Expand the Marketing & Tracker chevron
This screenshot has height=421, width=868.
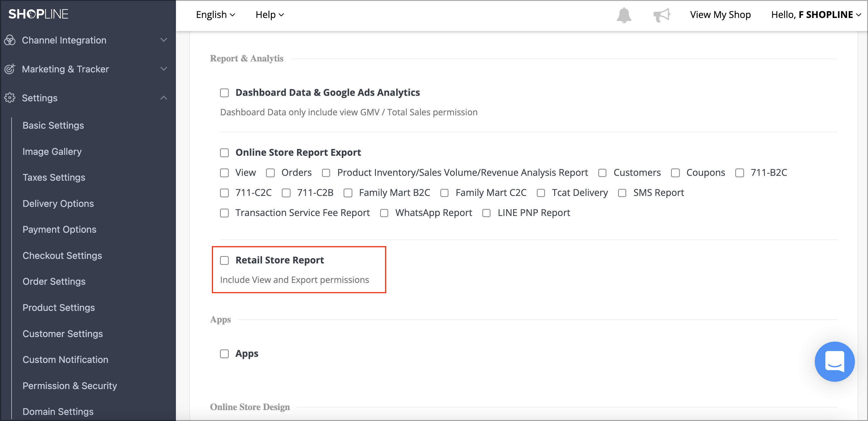click(x=164, y=69)
